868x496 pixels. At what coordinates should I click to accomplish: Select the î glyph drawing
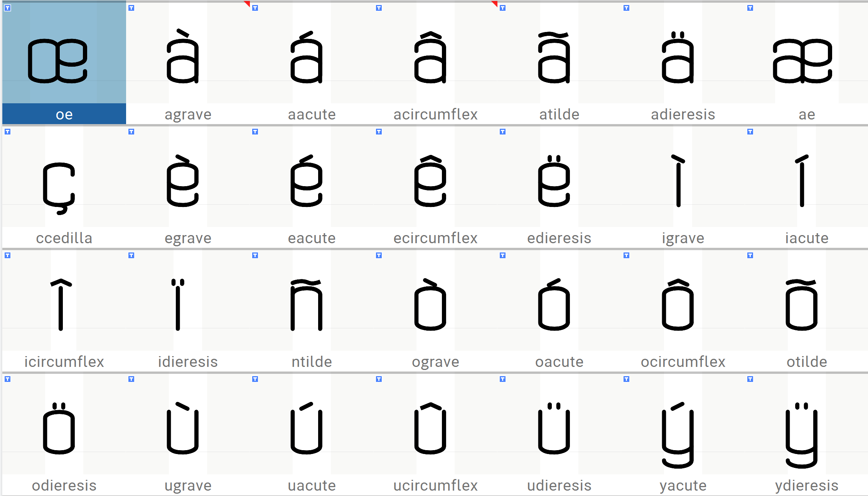[x=61, y=304]
